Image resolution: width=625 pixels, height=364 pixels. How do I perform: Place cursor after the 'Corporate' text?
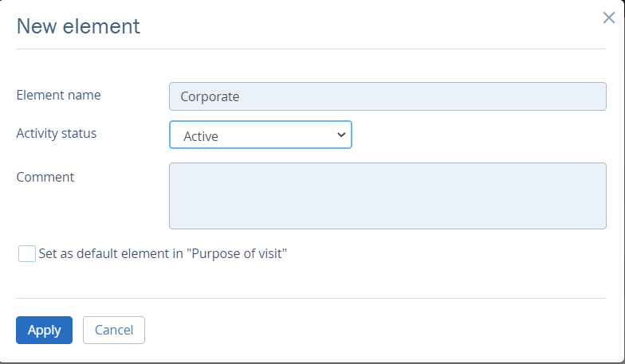242,96
